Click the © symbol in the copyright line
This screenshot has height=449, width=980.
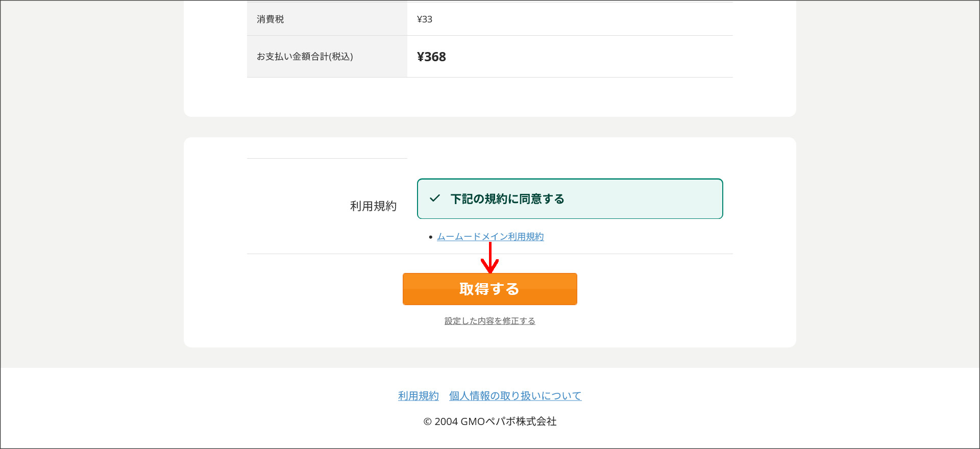(x=428, y=422)
